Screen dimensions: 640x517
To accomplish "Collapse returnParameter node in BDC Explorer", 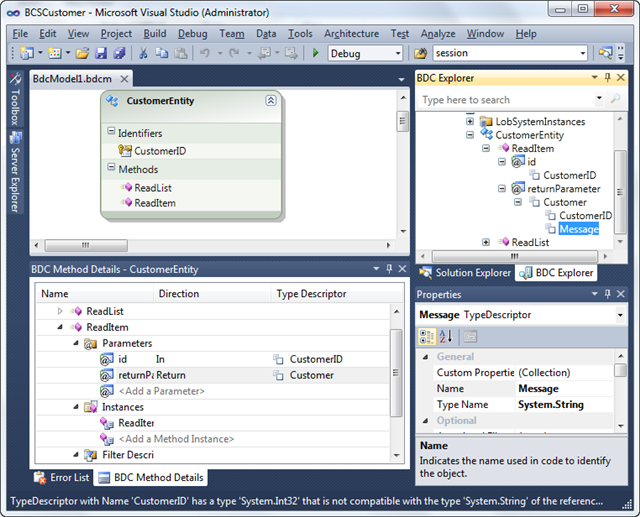I will [502, 189].
